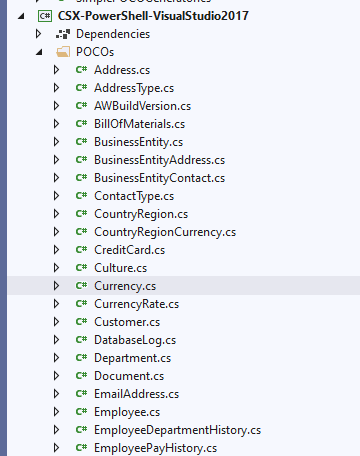Expand the Document.cs file node
Image resolution: width=360 pixels, height=456 pixels.
click(x=56, y=376)
